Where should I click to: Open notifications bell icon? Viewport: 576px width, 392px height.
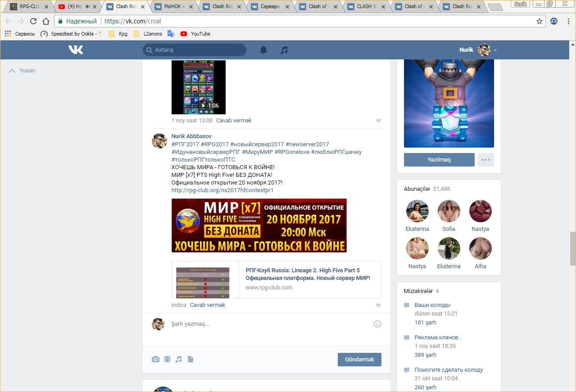click(x=263, y=50)
